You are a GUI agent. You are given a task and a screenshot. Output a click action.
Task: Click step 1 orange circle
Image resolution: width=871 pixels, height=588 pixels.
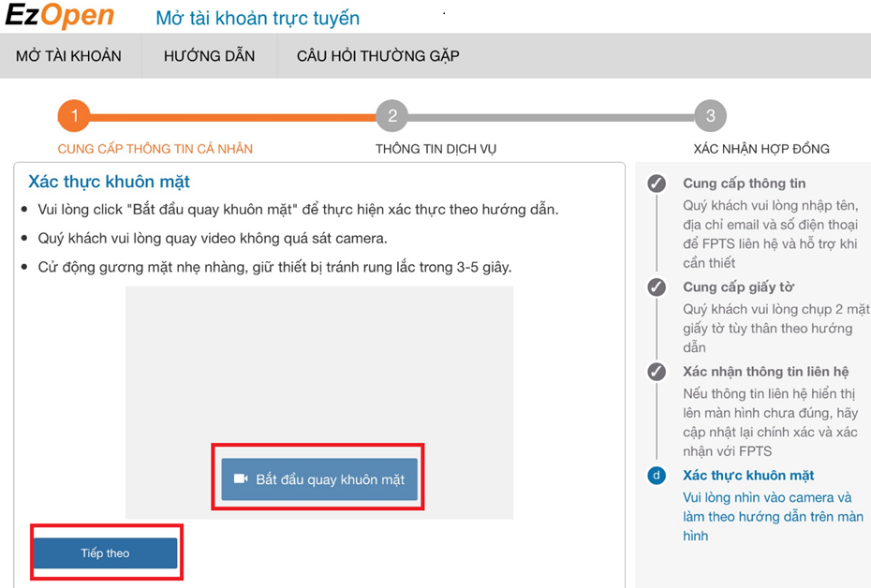pos(74,116)
